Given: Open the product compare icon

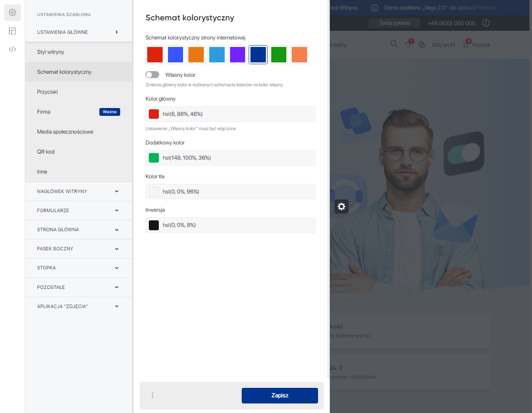Looking at the screenshot, I should tap(422, 45).
